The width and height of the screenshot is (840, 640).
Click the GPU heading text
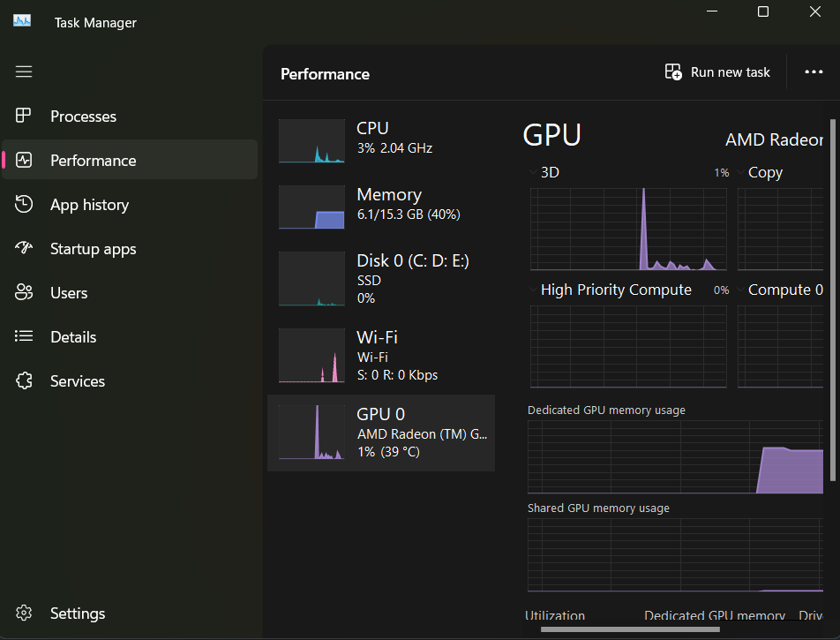click(x=551, y=135)
